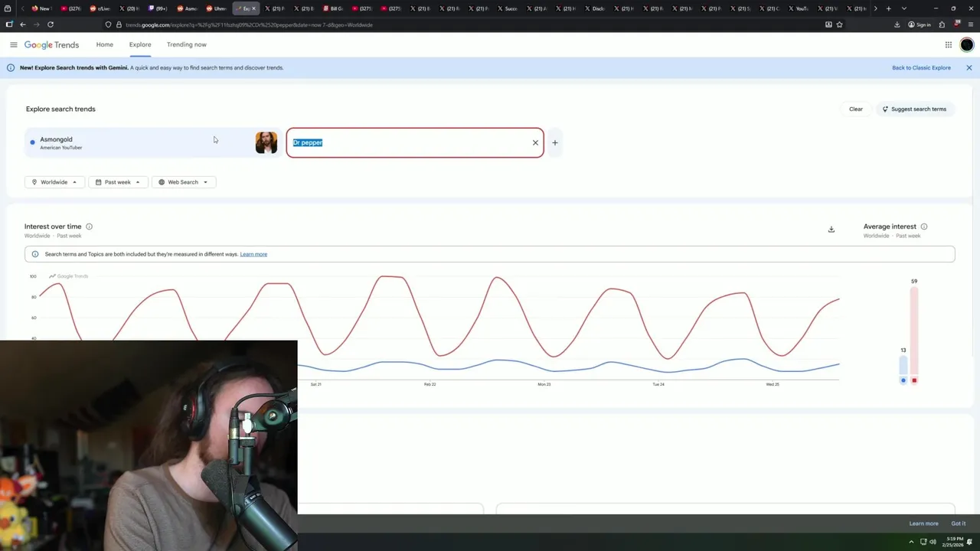This screenshot has height=551, width=980.
Task: Click the Tue 24 date label
Action: tap(658, 384)
